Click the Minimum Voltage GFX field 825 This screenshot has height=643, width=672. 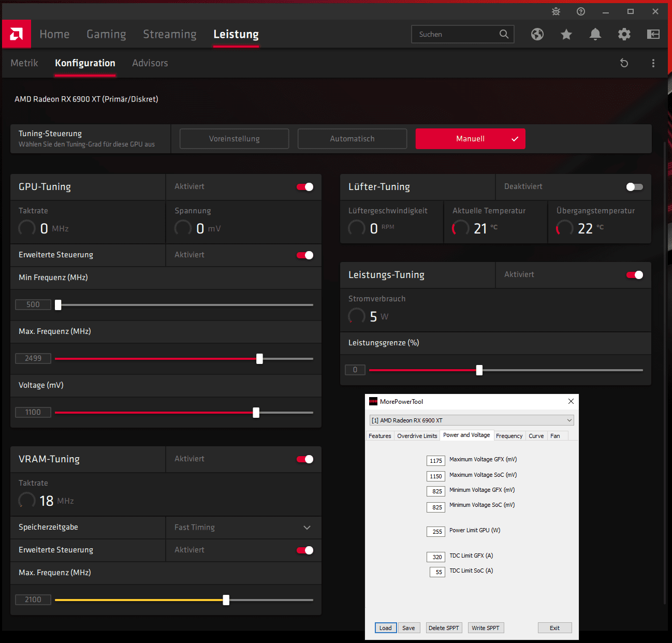(436, 491)
